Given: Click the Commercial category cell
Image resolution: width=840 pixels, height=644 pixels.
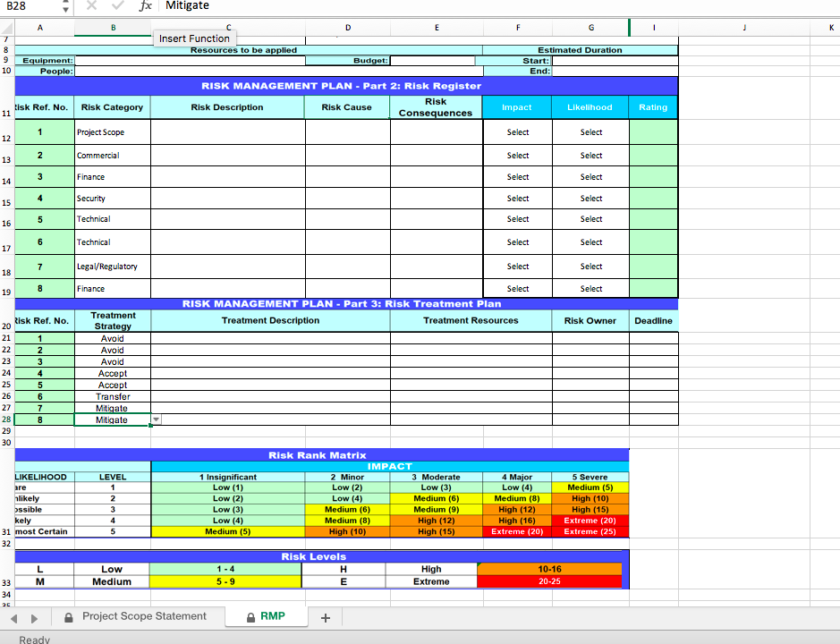Looking at the screenshot, I should click(113, 156).
